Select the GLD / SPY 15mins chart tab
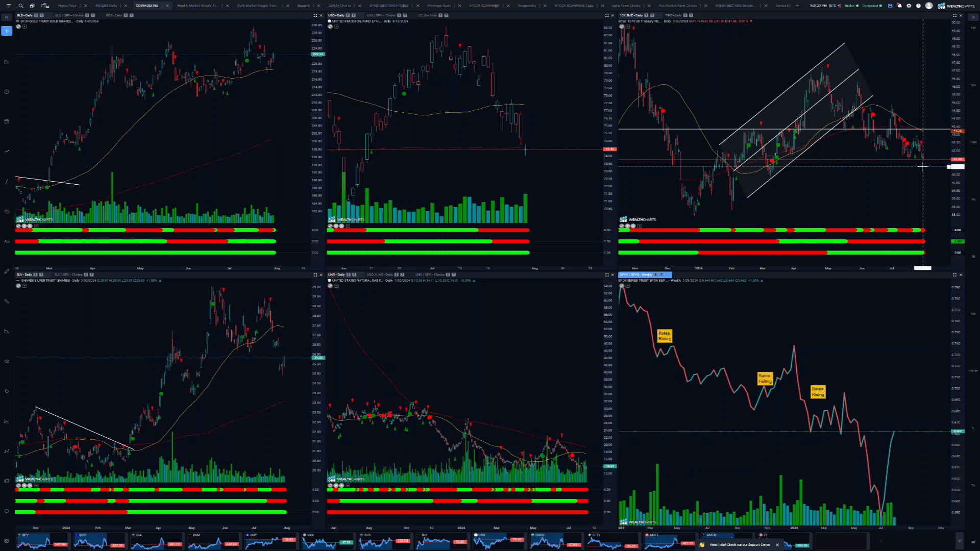Viewport: 980px width, 551px height. click(x=68, y=16)
